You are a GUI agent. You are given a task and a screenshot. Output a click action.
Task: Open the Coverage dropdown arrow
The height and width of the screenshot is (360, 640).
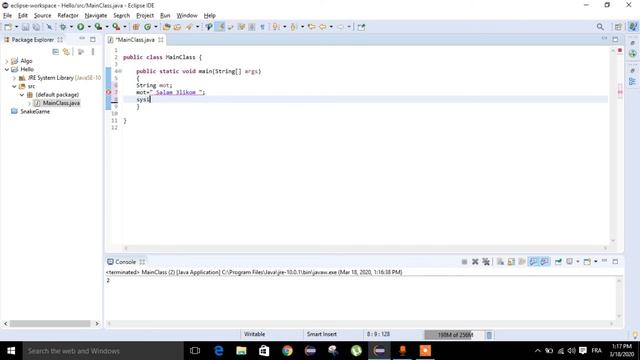tap(107, 27)
